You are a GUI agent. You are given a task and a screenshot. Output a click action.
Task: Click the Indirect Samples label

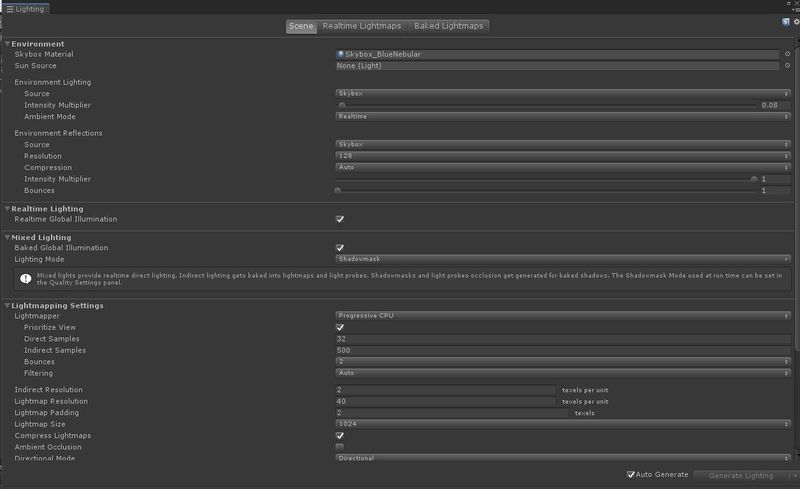click(x=55, y=350)
